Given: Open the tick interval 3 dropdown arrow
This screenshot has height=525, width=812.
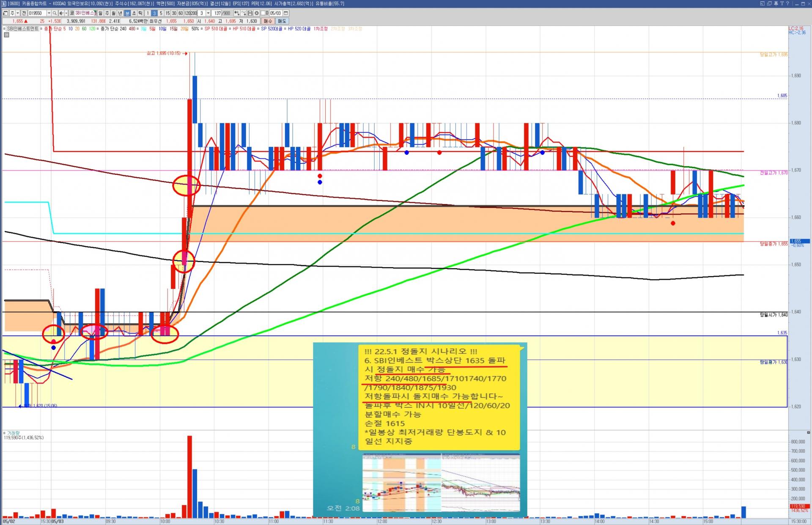Looking at the screenshot, I should (x=208, y=13).
